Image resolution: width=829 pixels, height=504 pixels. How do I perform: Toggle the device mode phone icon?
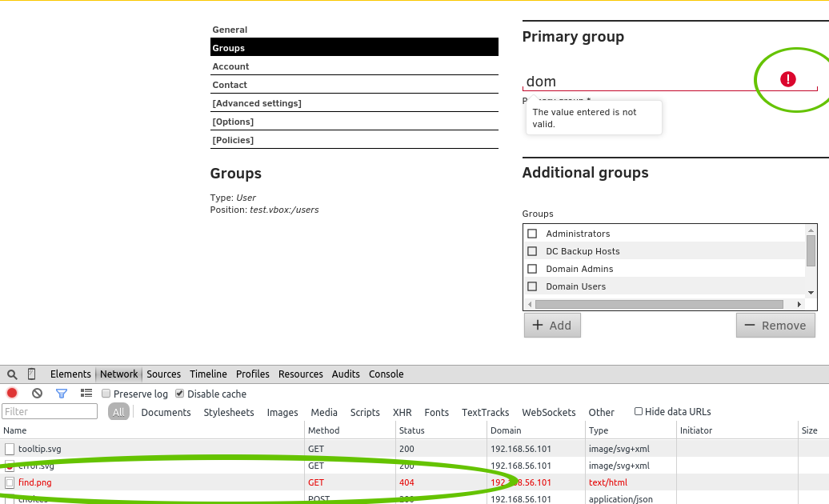32,374
